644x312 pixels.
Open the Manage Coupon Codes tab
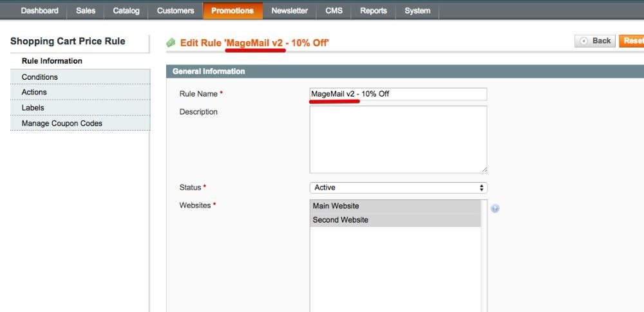62,124
